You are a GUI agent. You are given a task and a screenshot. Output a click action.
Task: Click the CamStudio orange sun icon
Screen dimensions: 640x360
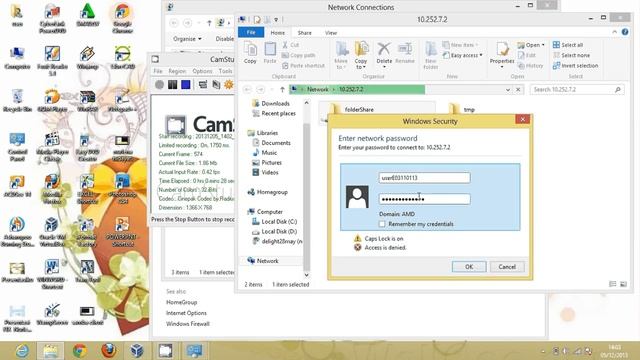(x=229, y=84)
